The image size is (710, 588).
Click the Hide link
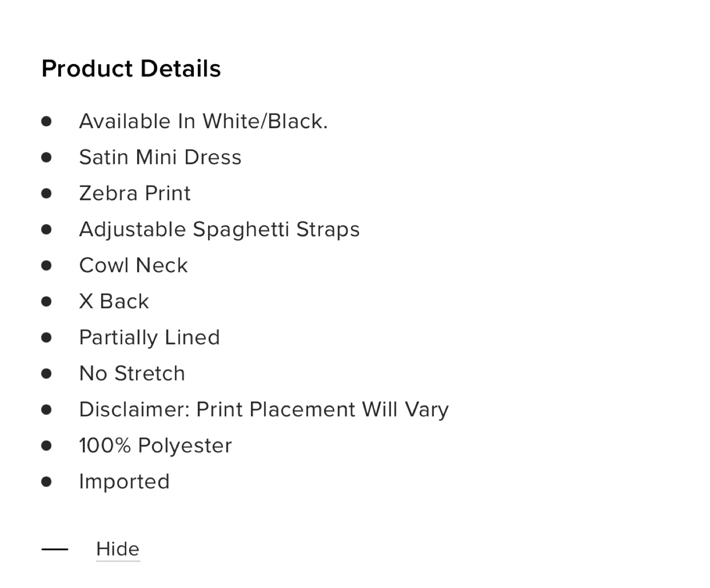point(118,549)
